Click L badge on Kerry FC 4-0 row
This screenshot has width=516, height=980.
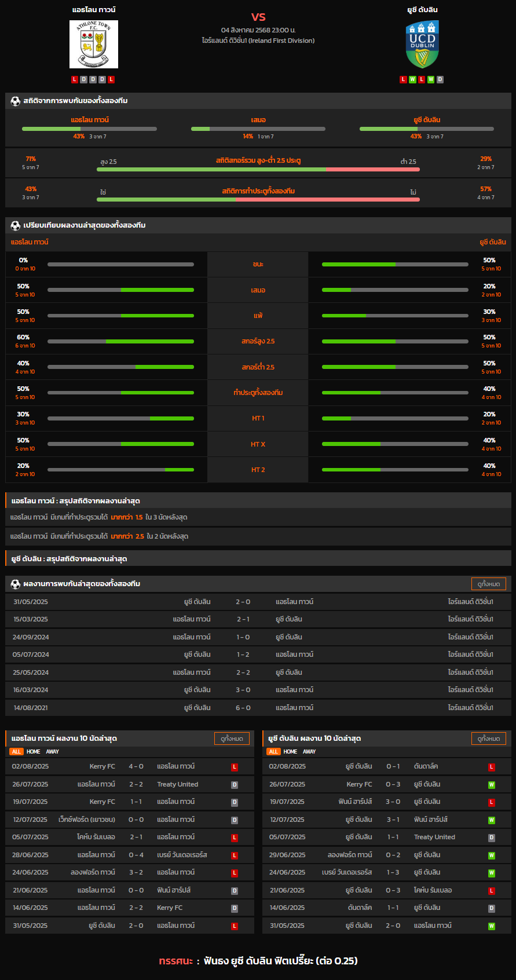(235, 767)
